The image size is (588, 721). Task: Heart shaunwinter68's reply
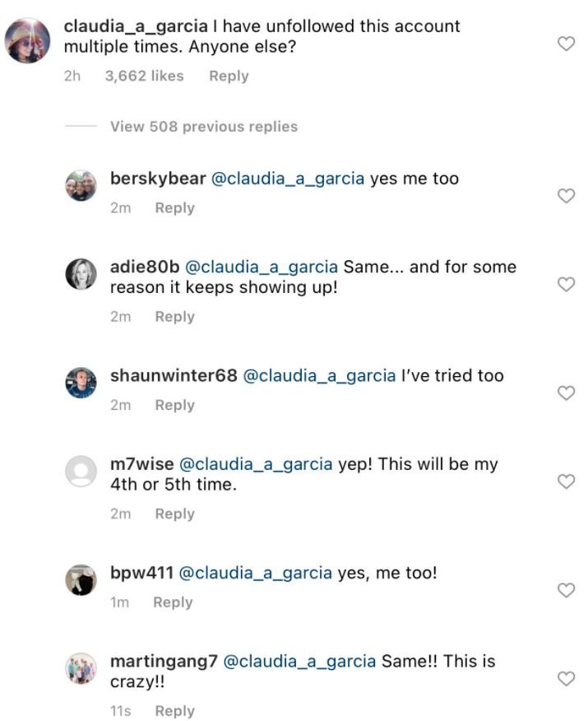(x=566, y=393)
